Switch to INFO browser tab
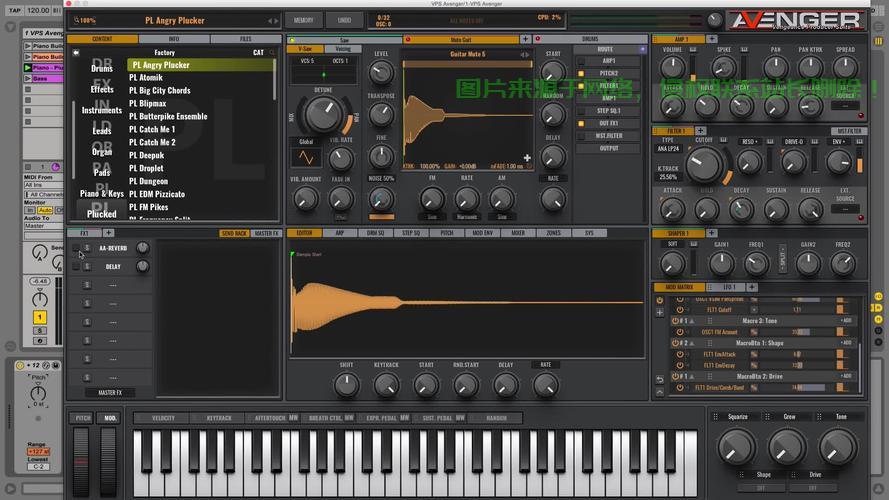The height and width of the screenshot is (500, 889). [x=174, y=39]
